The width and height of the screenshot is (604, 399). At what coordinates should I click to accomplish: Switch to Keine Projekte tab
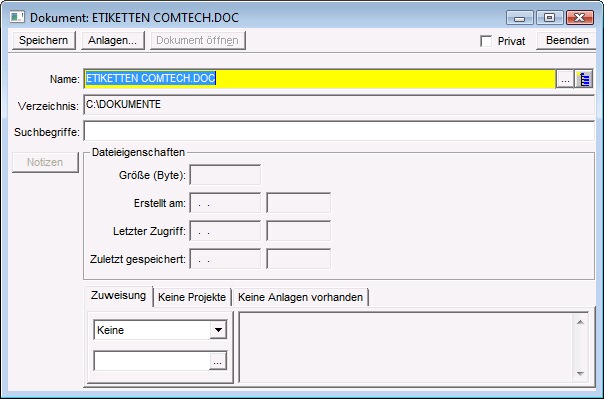coord(192,297)
